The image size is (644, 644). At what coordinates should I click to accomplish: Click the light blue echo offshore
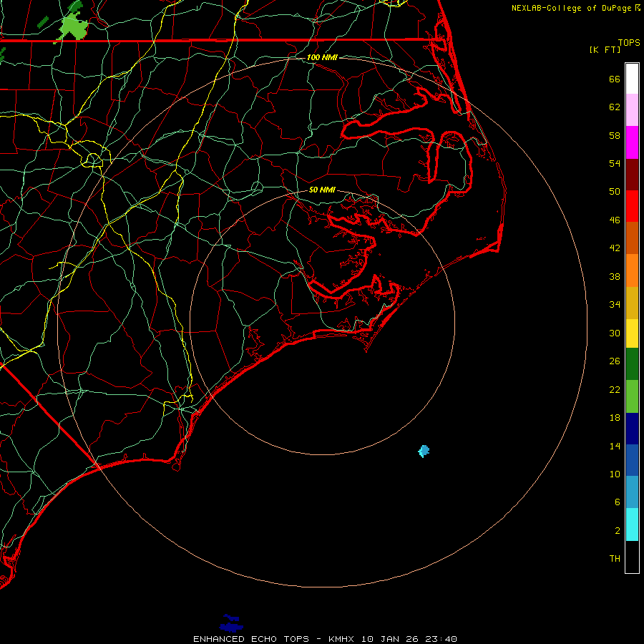[x=424, y=451]
